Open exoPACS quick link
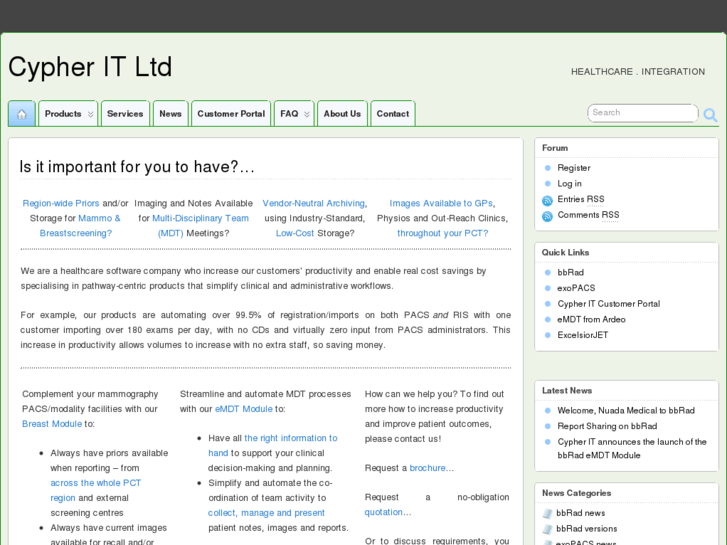The height and width of the screenshot is (545, 727). pyautogui.click(x=576, y=288)
